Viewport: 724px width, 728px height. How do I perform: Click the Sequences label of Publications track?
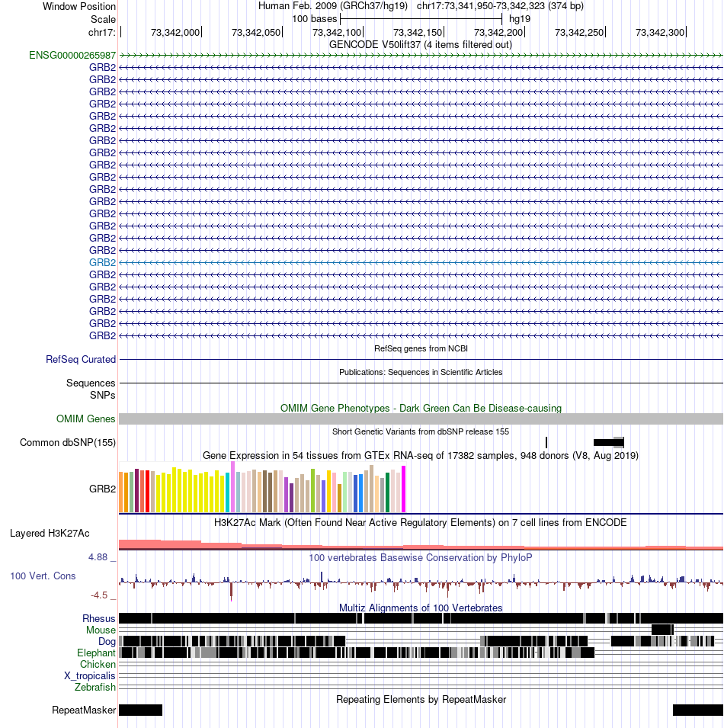(91, 383)
